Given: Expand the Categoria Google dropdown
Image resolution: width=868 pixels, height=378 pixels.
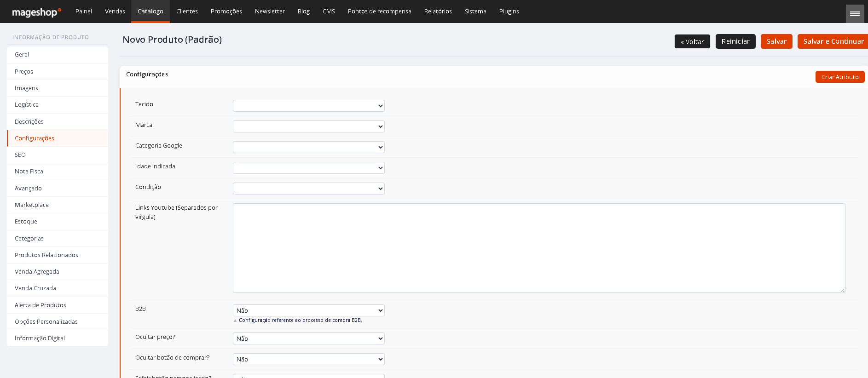Looking at the screenshot, I should point(309,147).
